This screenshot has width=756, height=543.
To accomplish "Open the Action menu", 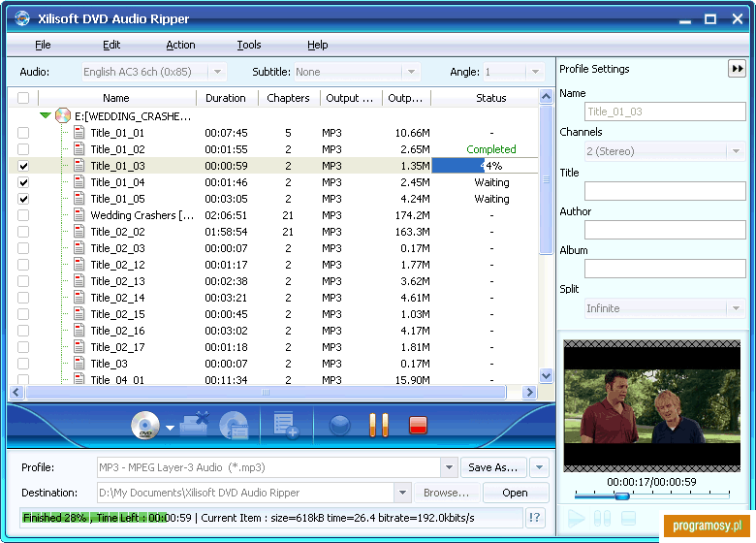I will 181,45.
